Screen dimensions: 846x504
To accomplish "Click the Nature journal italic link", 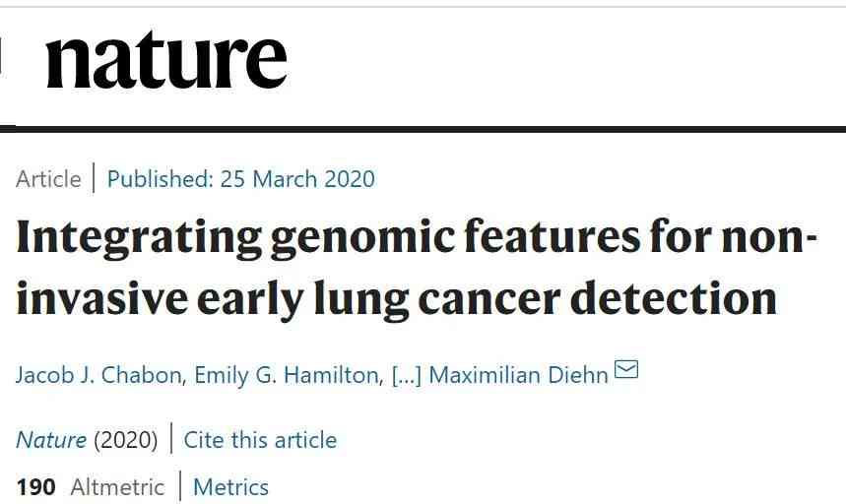I will (51, 440).
